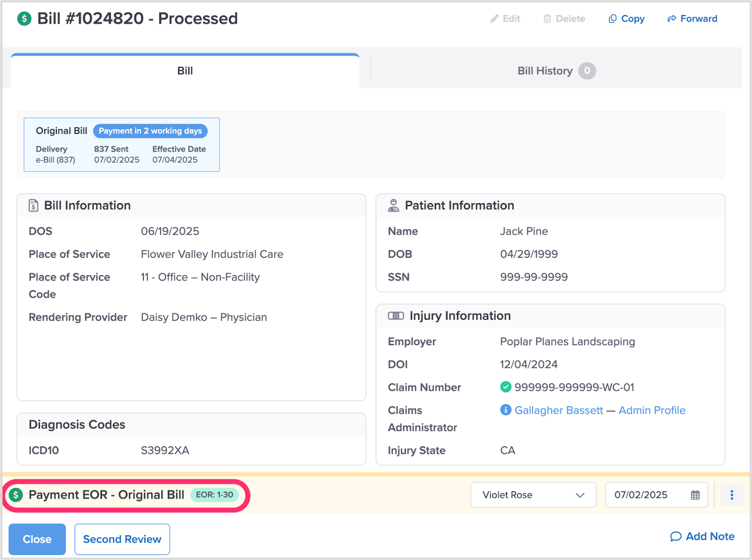752x560 pixels.
Task: Select the Original Bill delivery card
Action: point(122,145)
